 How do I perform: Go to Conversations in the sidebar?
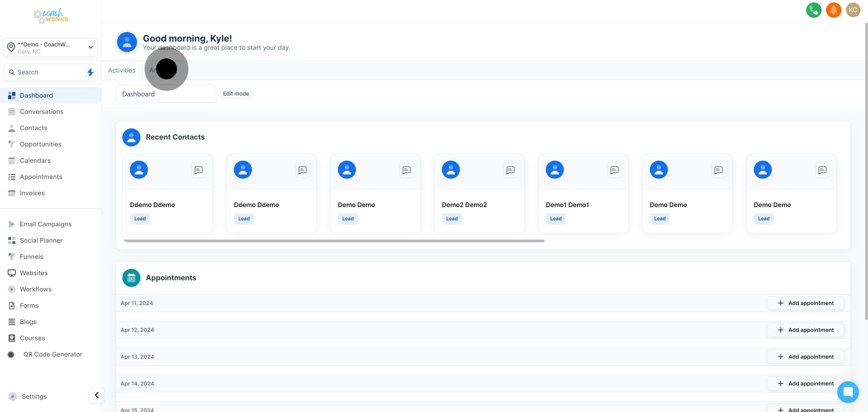click(x=42, y=112)
